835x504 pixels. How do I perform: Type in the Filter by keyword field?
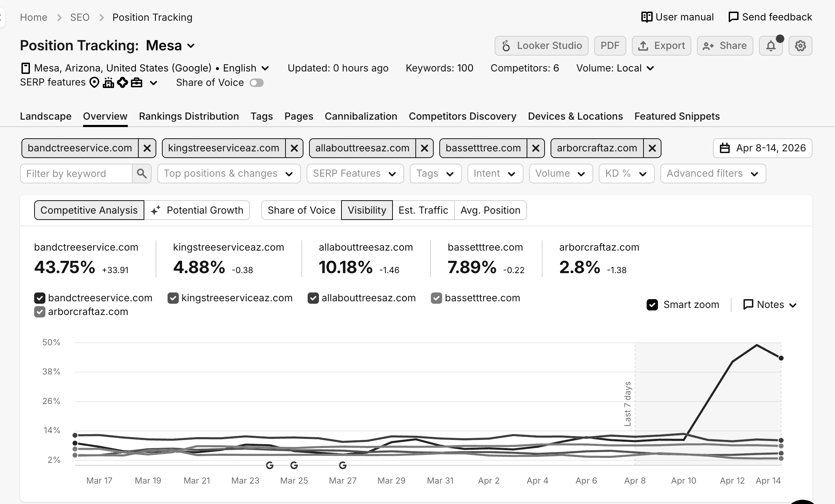[76, 174]
